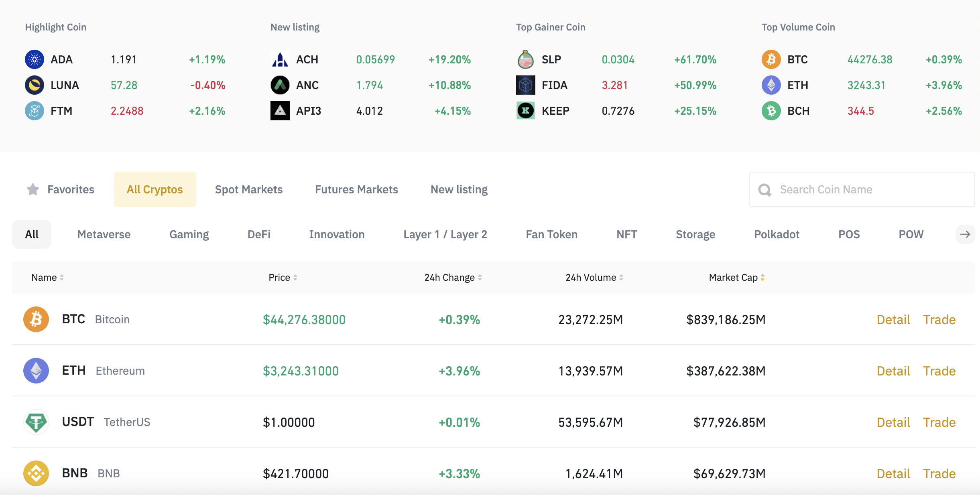The height and width of the screenshot is (495, 980).
Task: Sort the table by Market Cap
Action: tap(737, 278)
